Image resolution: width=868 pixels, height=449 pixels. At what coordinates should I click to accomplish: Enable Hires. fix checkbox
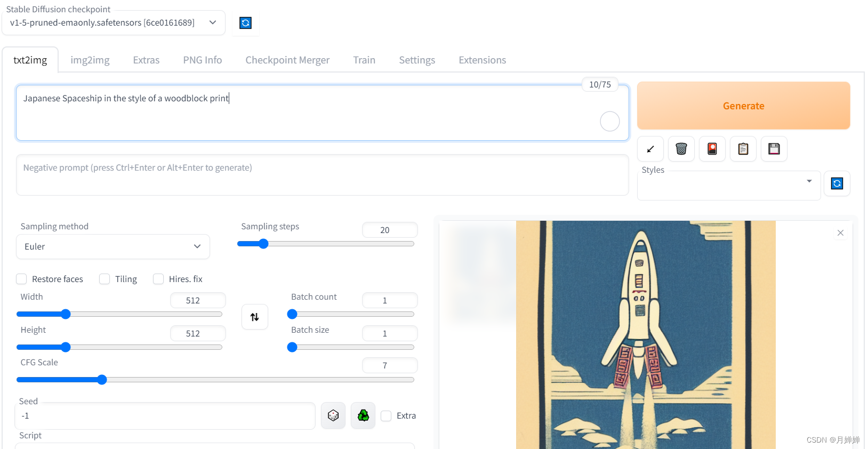pyautogui.click(x=158, y=279)
